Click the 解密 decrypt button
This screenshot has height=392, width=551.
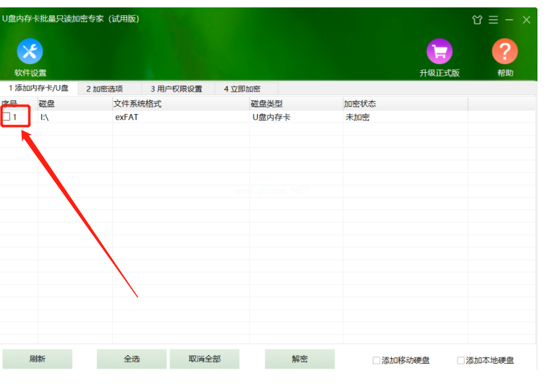[299, 359]
